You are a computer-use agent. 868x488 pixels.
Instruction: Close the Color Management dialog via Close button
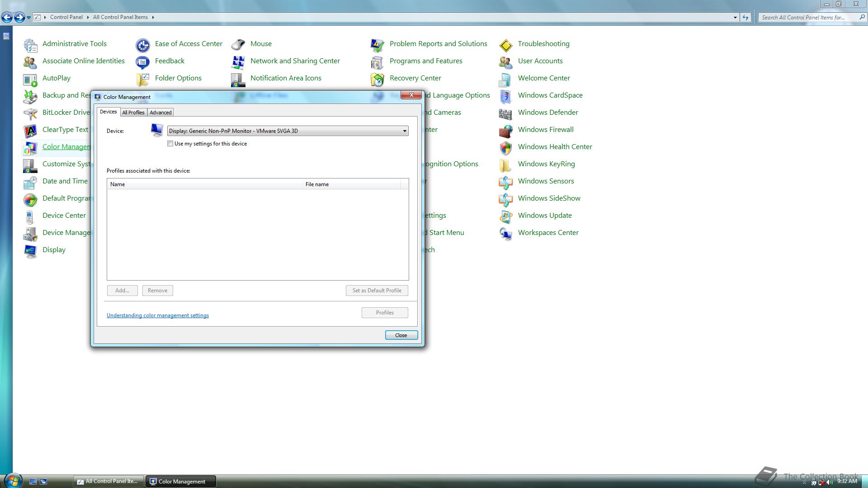[x=401, y=335]
